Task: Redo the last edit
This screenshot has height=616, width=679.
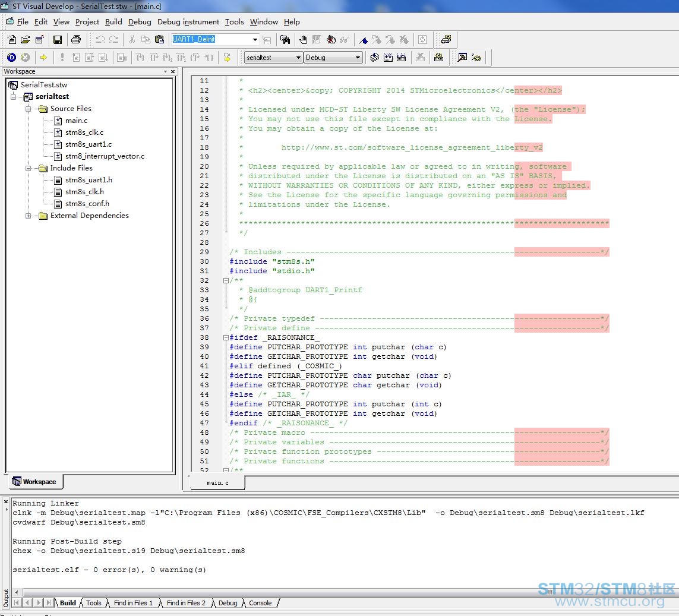Action: click(x=113, y=40)
